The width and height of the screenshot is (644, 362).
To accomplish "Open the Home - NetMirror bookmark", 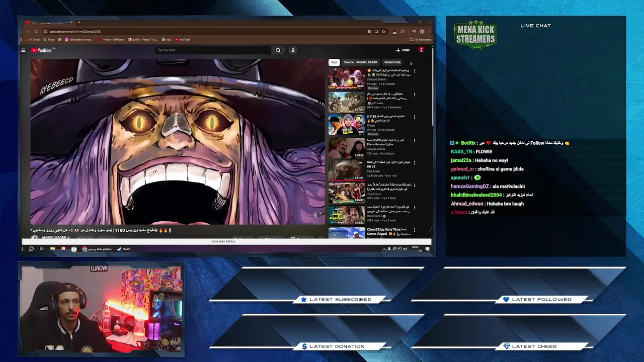I will coord(111,39).
